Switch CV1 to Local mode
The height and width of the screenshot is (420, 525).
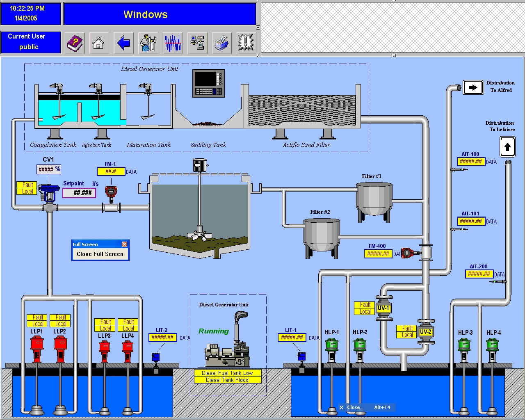point(26,191)
